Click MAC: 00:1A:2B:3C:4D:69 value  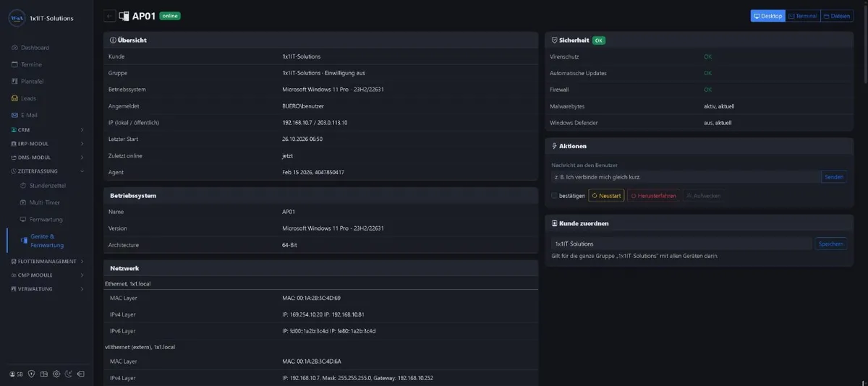pos(311,298)
